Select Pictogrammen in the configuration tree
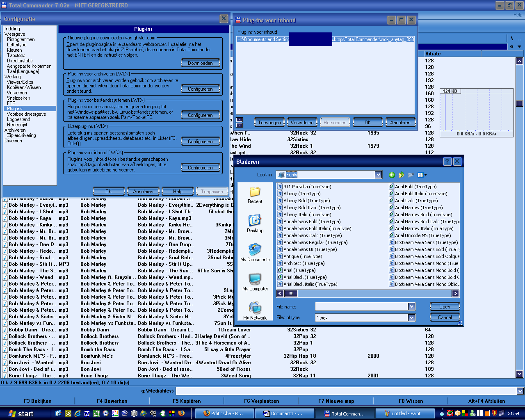Viewport: 525px width, 420px height. (x=21, y=39)
